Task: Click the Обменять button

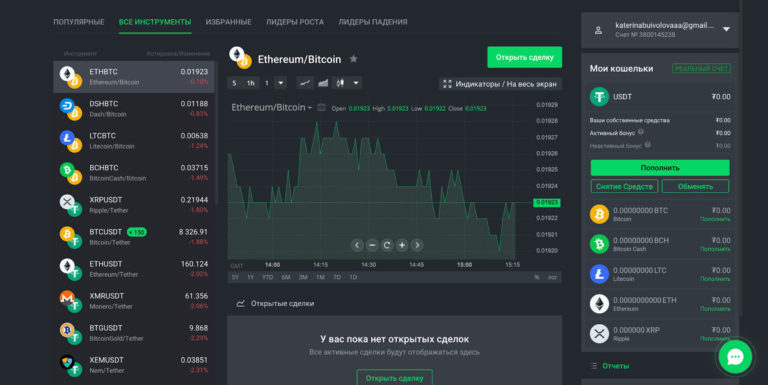Action: (695, 187)
